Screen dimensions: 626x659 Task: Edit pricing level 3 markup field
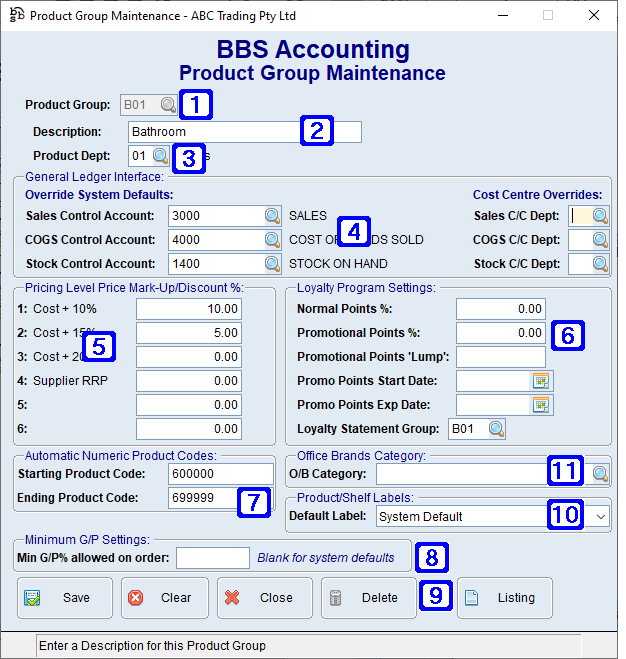click(x=189, y=357)
